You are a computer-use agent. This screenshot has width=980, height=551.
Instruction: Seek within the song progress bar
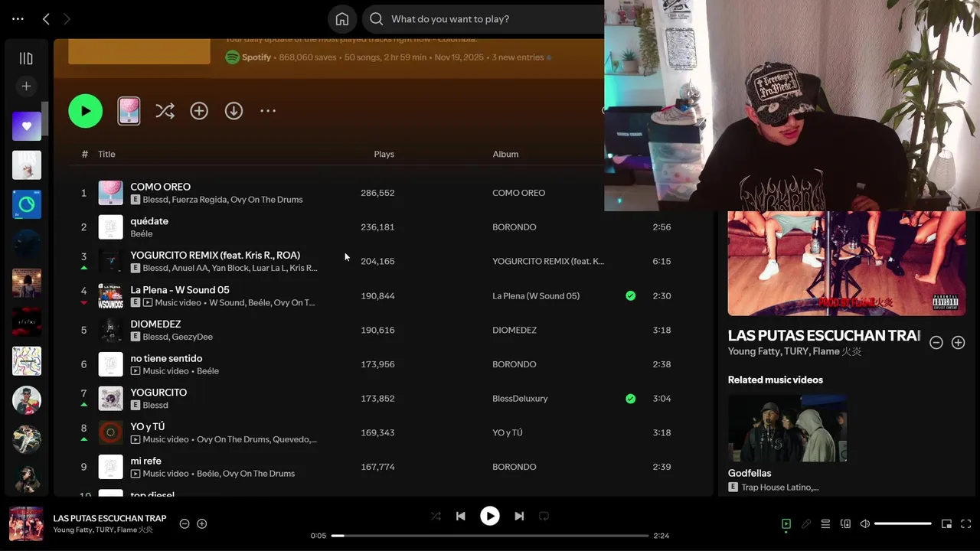490,536
